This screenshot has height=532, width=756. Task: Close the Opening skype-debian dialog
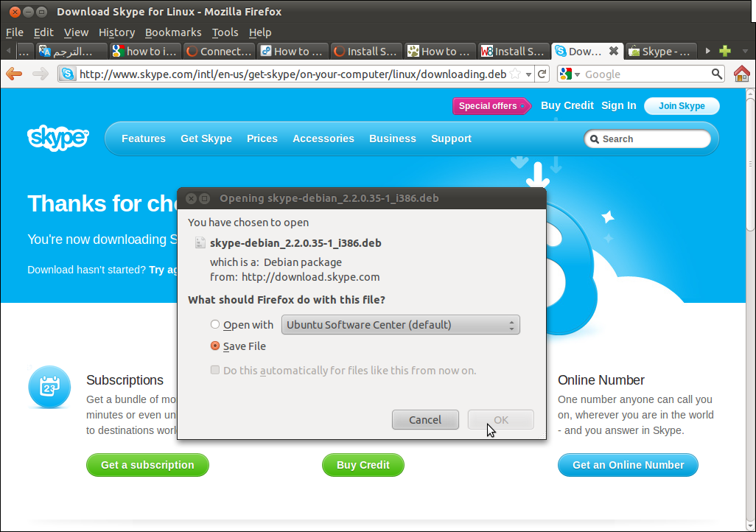[191, 198]
